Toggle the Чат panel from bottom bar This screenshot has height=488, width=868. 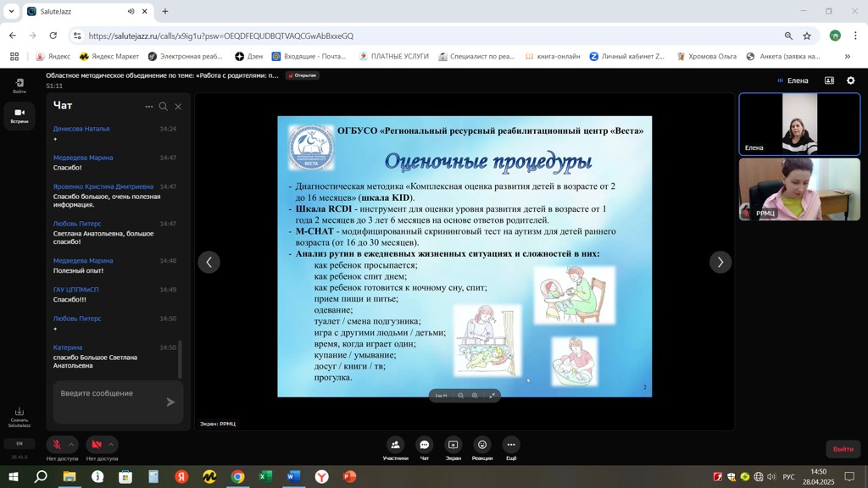424,445
